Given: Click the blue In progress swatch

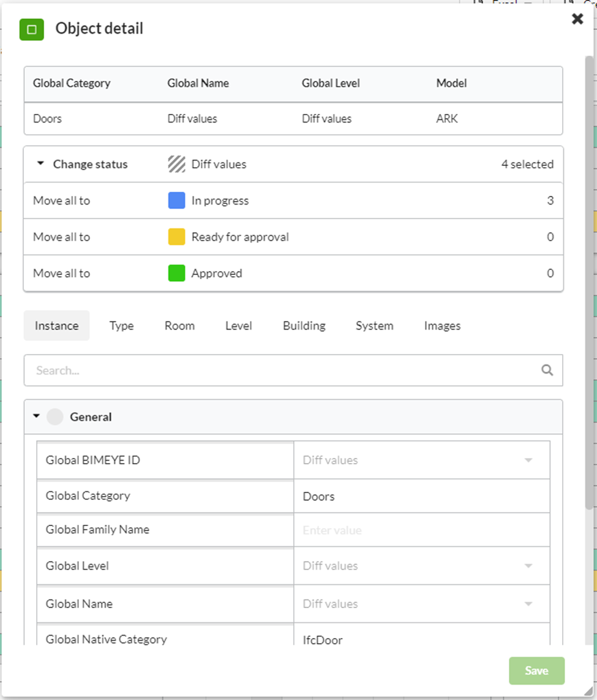Looking at the screenshot, I should (x=177, y=200).
